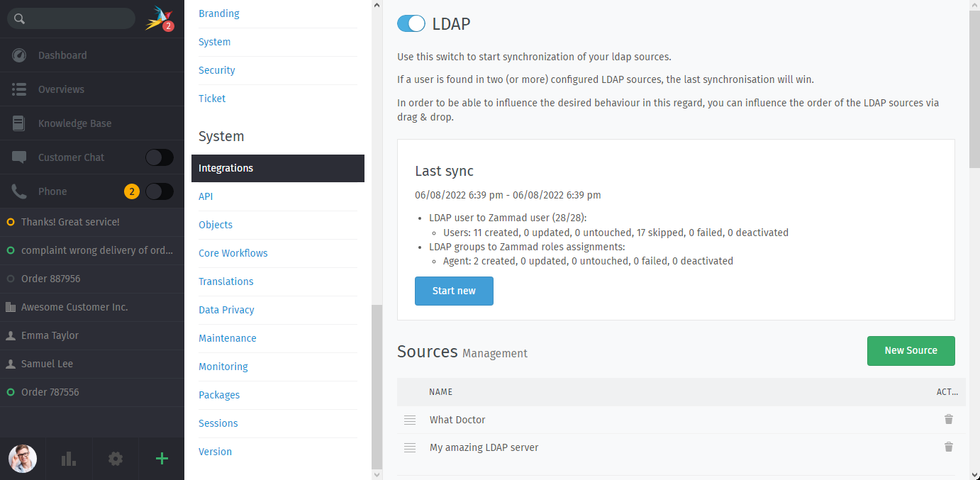
Task: Open the current user avatar menu
Action: point(23,459)
